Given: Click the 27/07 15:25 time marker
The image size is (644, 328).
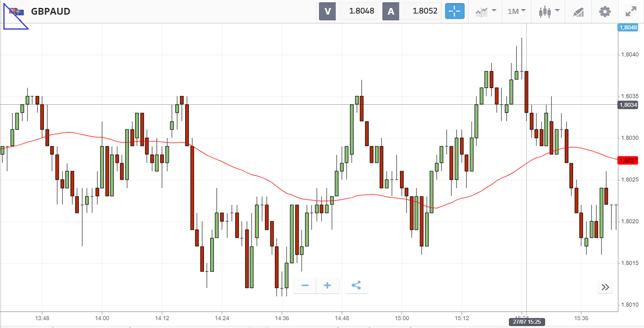Looking at the screenshot, I should [527, 322].
